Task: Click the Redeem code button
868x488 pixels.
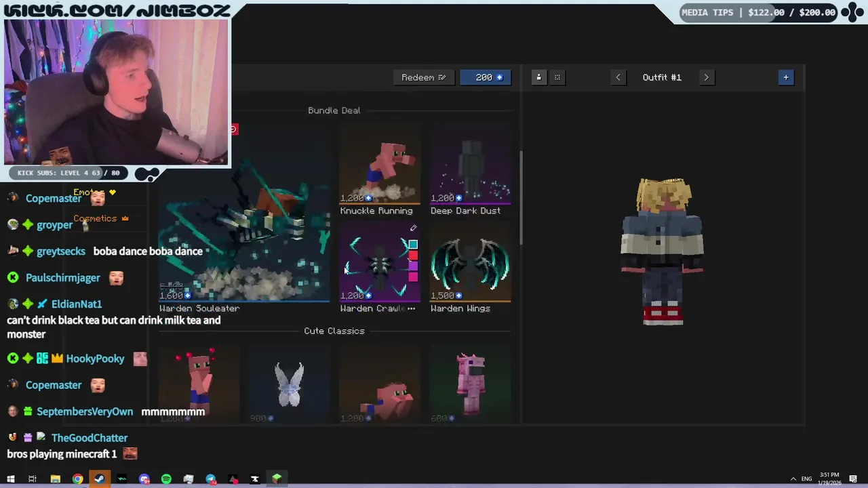Action: pos(423,77)
